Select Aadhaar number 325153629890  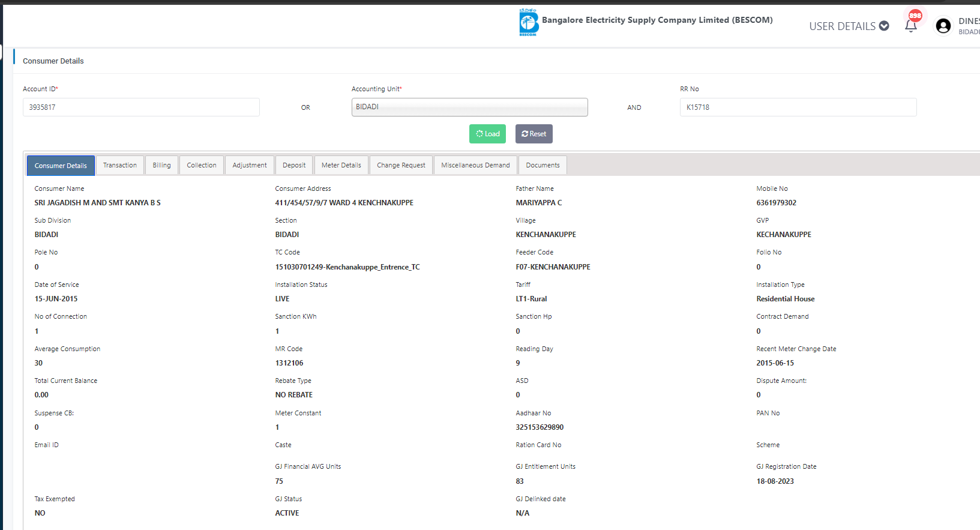click(540, 427)
